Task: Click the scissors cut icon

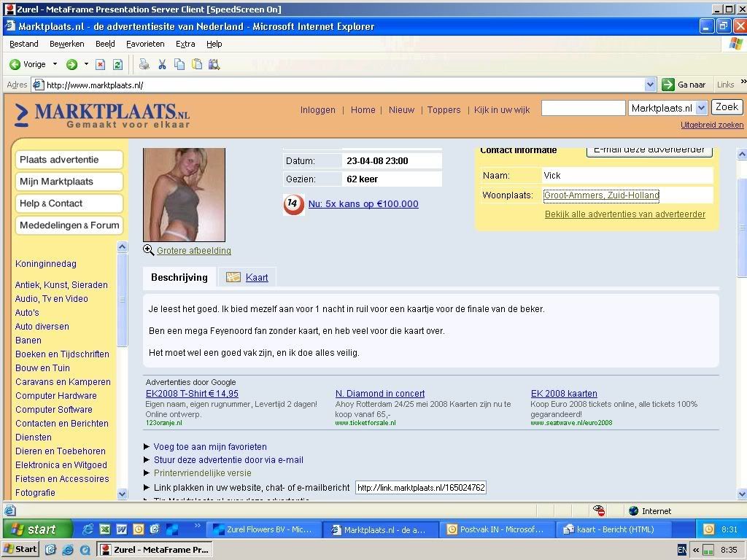Action: [x=162, y=64]
